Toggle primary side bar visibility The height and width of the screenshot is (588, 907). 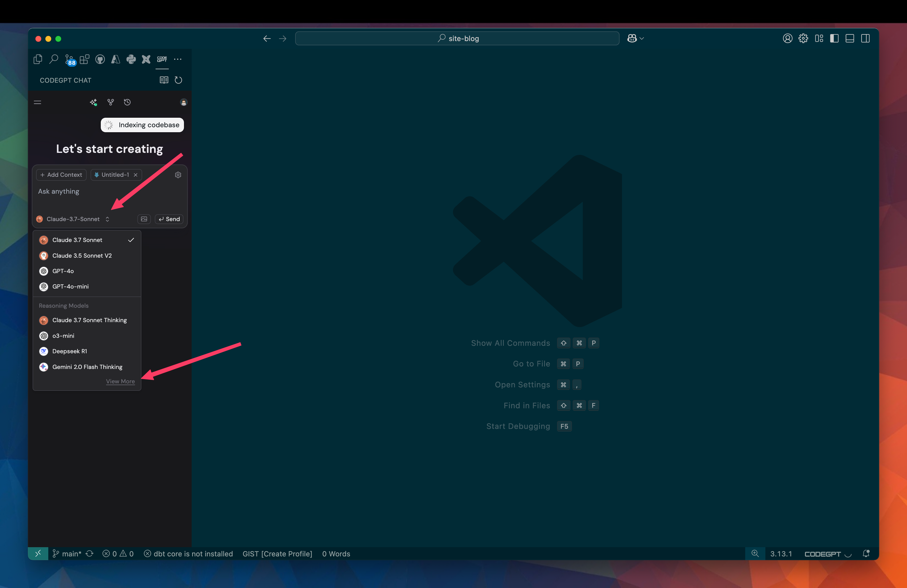pos(834,39)
